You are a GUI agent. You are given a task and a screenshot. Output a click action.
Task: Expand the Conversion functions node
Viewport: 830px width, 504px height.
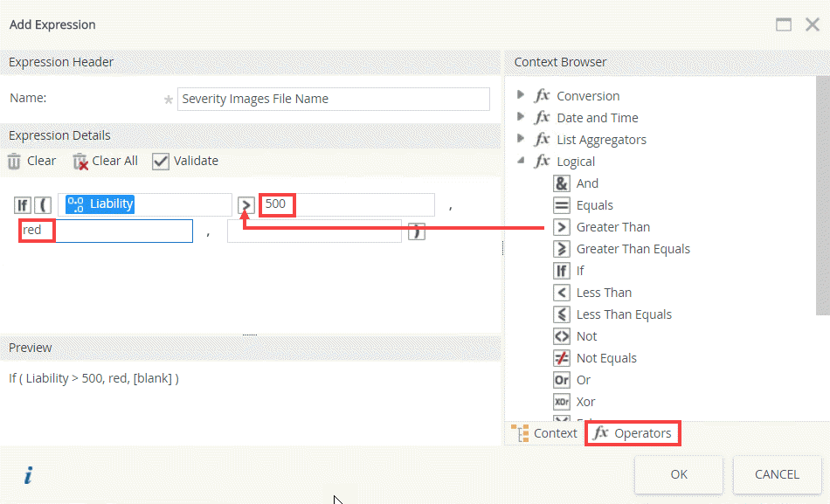pos(522,95)
